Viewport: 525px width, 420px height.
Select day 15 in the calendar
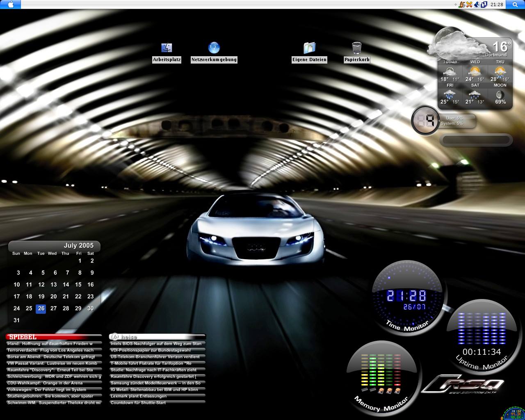[78, 285]
